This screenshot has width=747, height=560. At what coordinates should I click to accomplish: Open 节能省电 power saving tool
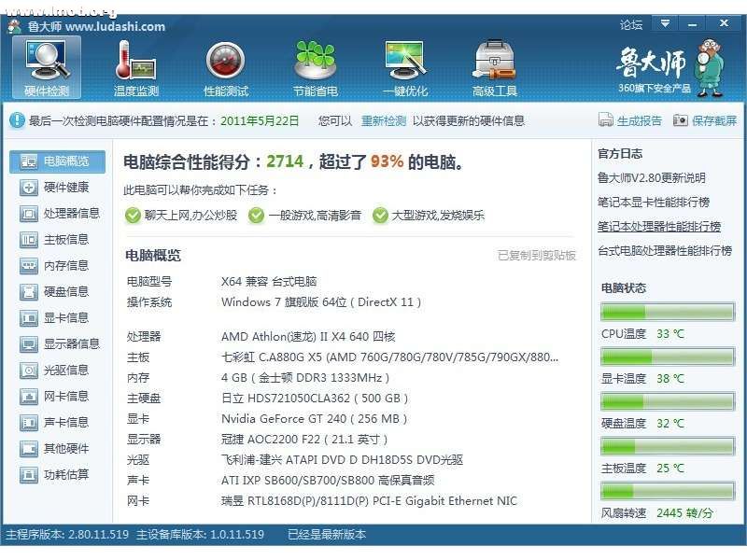(313, 65)
